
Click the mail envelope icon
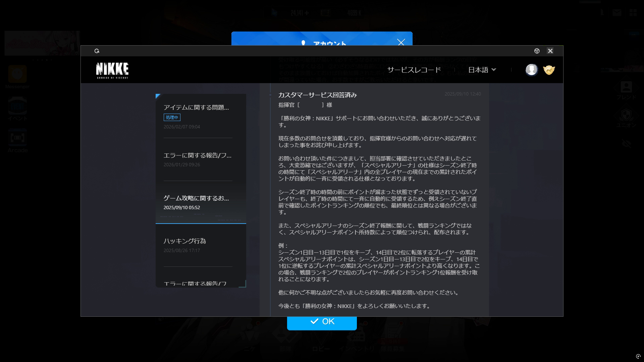click(x=616, y=13)
